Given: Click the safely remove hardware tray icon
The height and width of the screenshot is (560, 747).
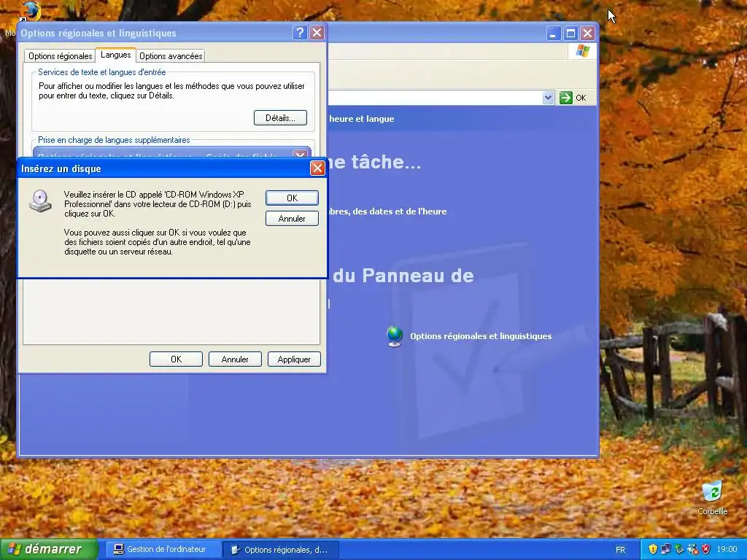Looking at the screenshot, I should click(x=679, y=549).
